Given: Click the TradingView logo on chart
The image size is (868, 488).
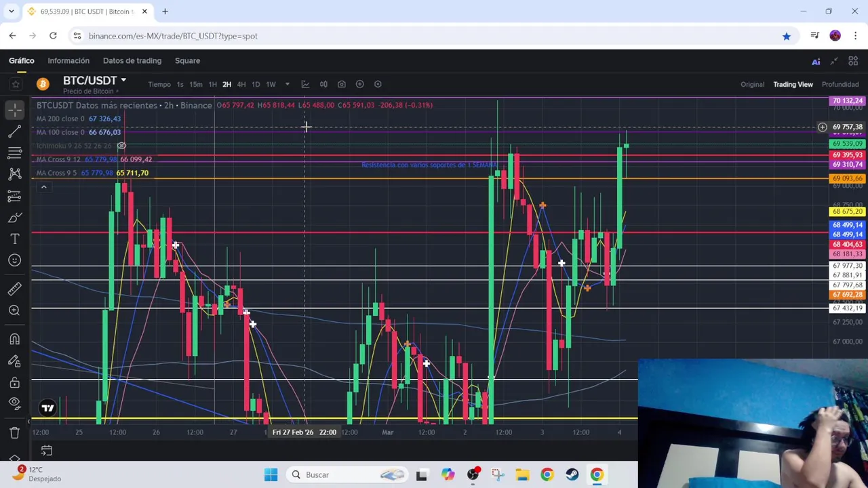Looking at the screenshot, I should (x=47, y=408).
